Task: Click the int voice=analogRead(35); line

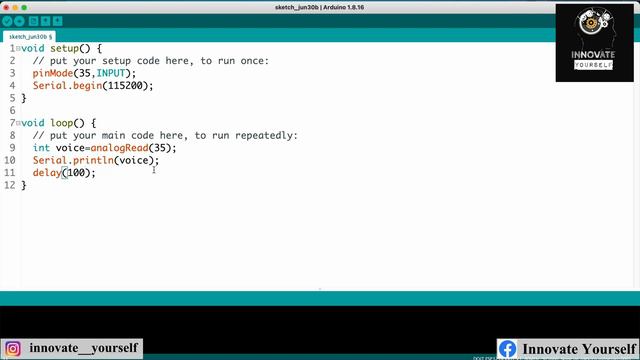Action: 104,148
